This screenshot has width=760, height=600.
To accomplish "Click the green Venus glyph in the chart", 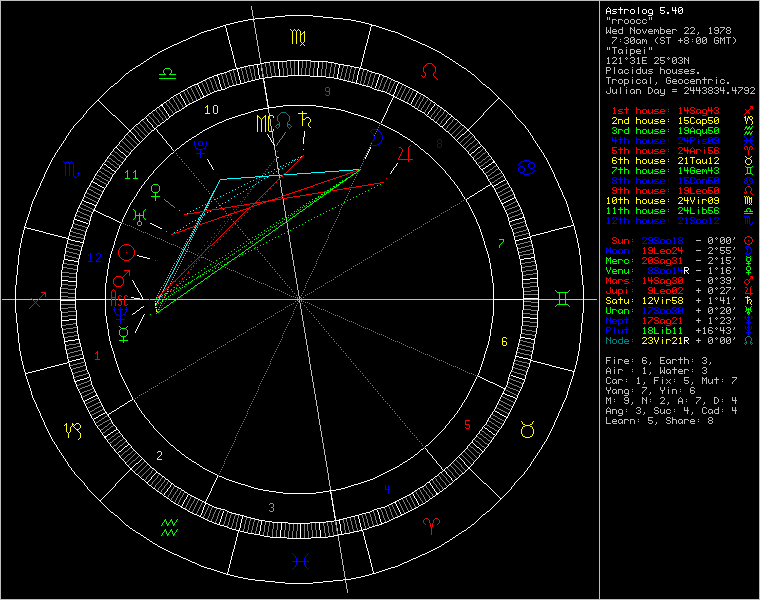I will tap(156, 192).
